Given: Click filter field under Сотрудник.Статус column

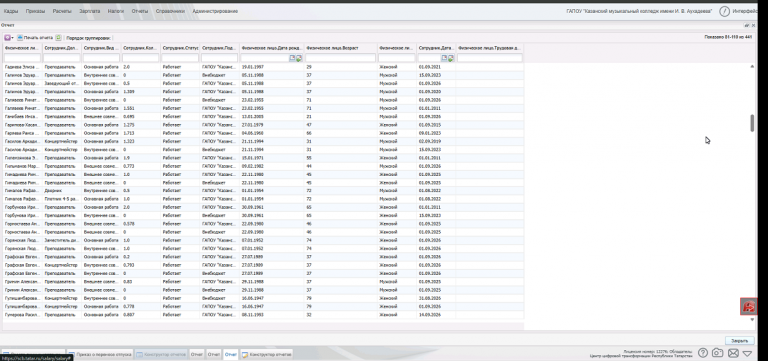Looking at the screenshot, I should click(x=180, y=58).
